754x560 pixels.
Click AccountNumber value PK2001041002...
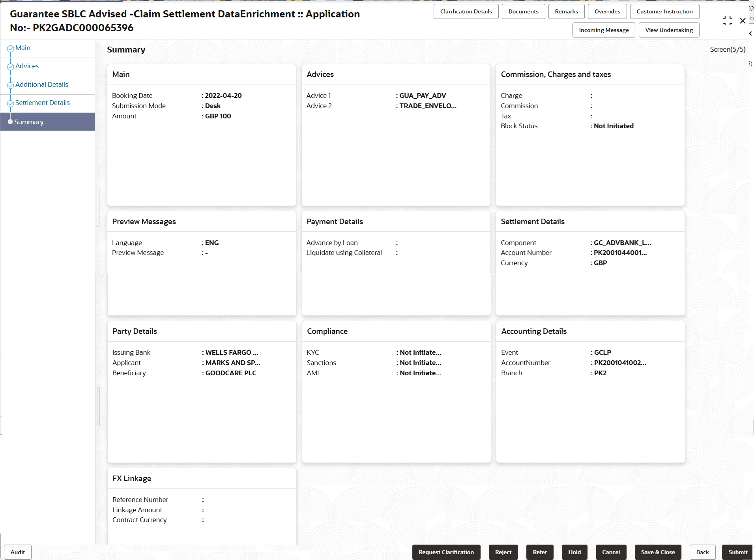pos(620,363)
